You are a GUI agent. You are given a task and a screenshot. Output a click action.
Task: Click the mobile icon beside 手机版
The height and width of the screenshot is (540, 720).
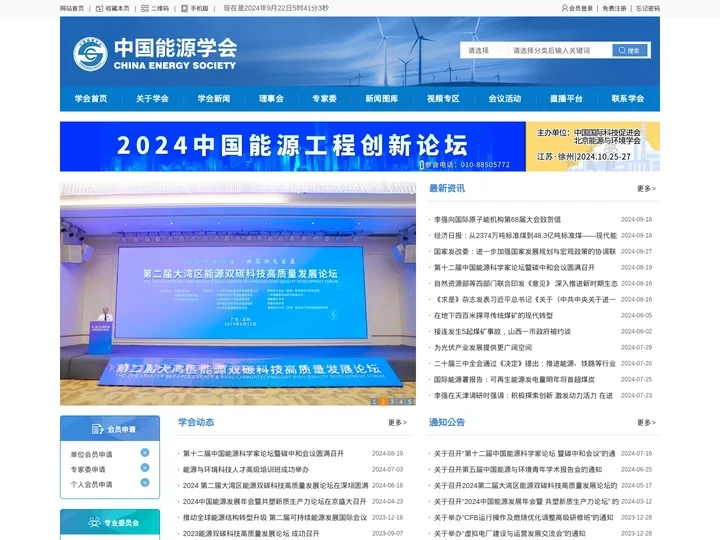[x=185, y=8]
